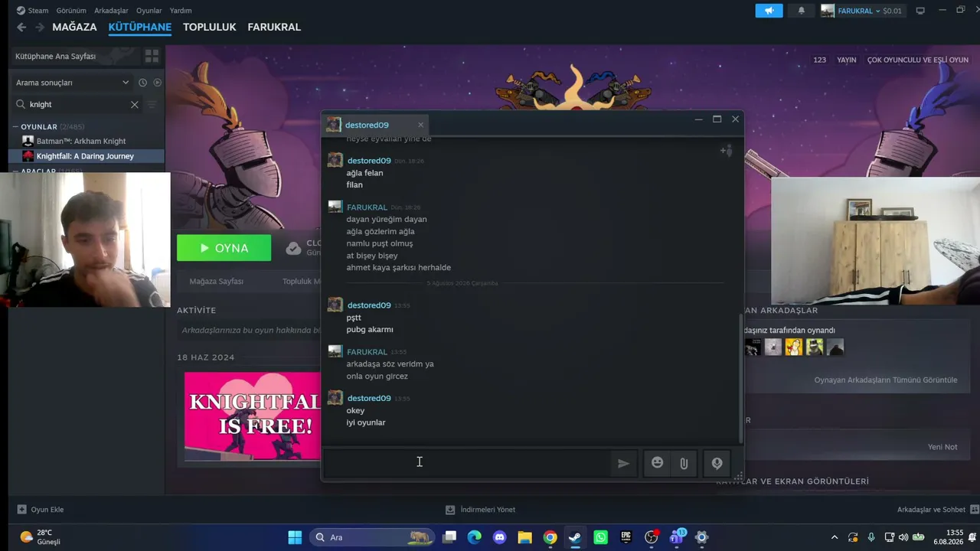980x551 pixels.
Task: Clear the 'knight' search text
Action: pos(135,104)
